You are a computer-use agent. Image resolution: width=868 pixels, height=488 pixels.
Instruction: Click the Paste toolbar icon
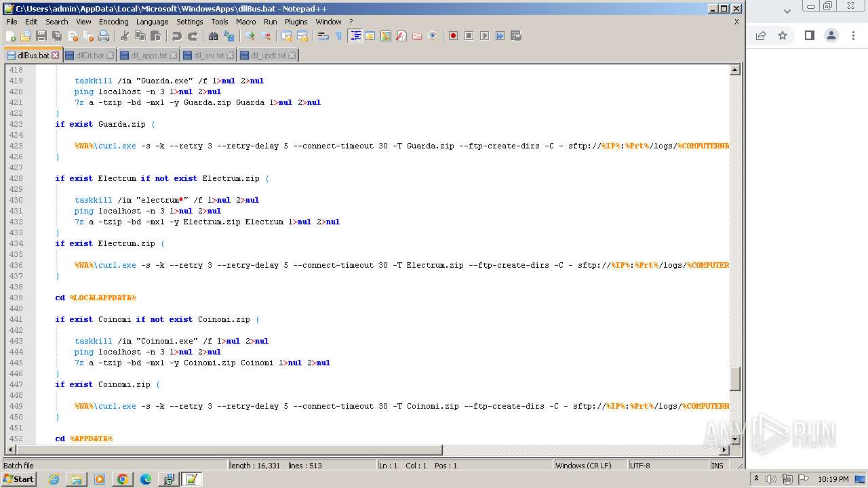(156, 36)
